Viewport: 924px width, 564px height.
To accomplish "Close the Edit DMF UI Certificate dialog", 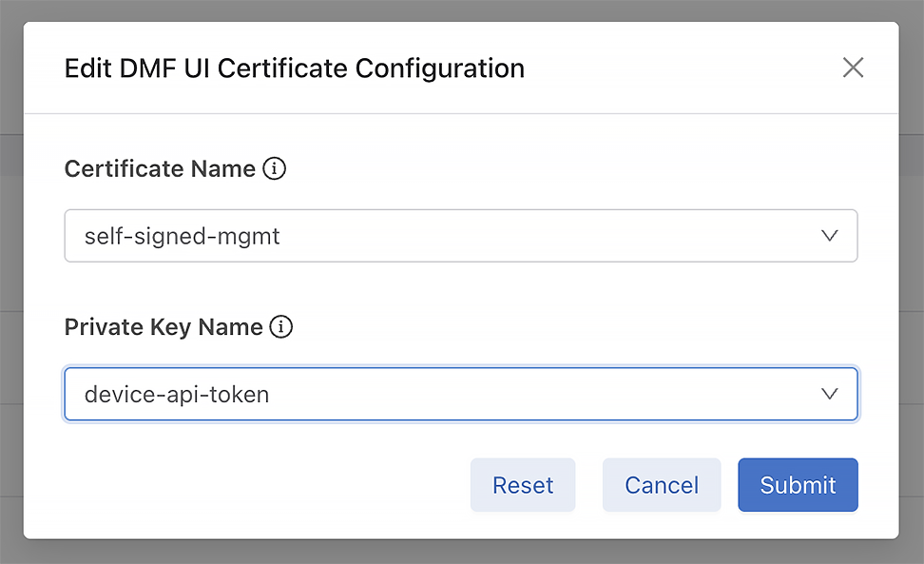I will pos(853,68).
